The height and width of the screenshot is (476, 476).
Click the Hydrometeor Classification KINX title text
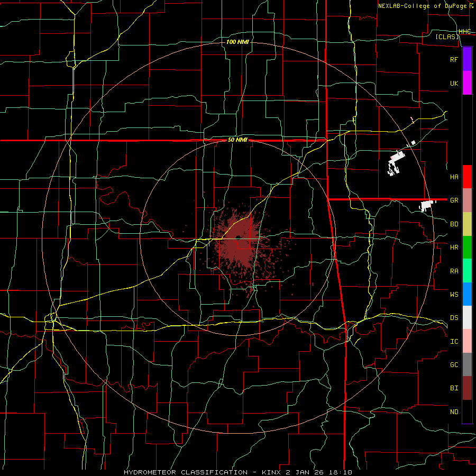pyautogui.click(x=237, y=472)
